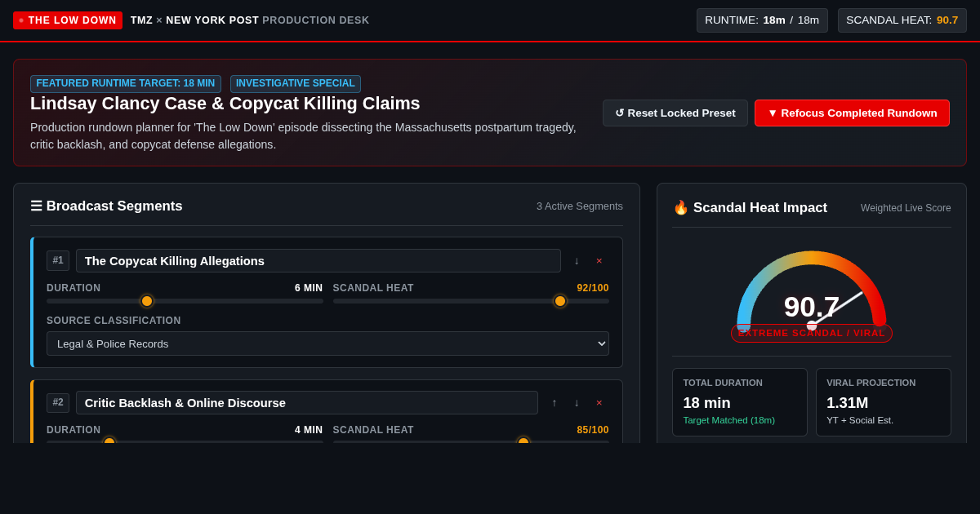Click the '6 MIN' duration value
Screen dimensions: 980x514
[309, 288]
